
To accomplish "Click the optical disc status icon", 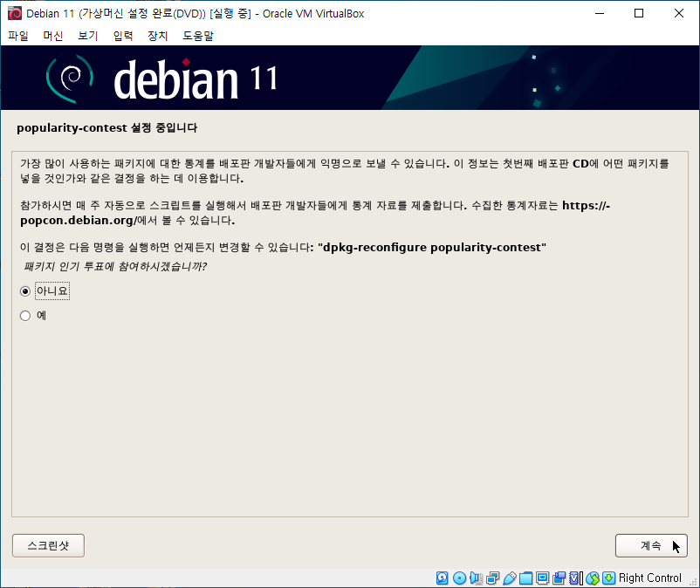I will tap(459, 578).
